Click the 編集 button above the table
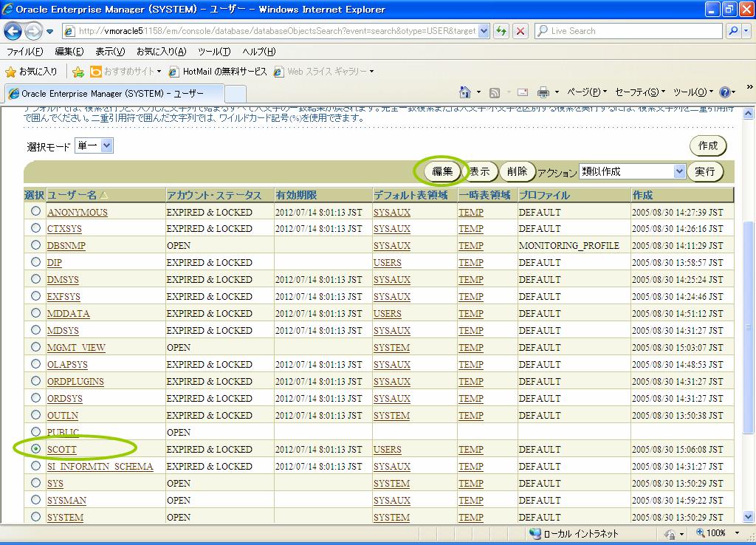 pyautogui.click(x=442, y=171)
